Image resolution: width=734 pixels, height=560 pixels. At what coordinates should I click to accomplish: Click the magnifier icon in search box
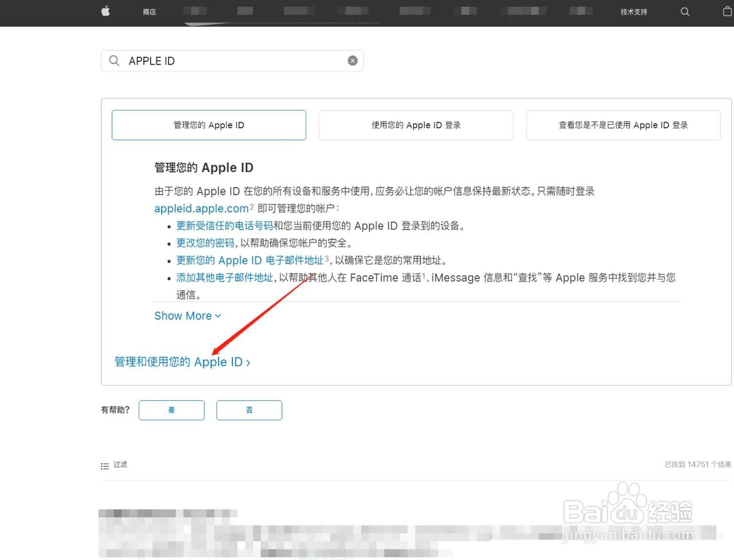(x=114, y=60)
